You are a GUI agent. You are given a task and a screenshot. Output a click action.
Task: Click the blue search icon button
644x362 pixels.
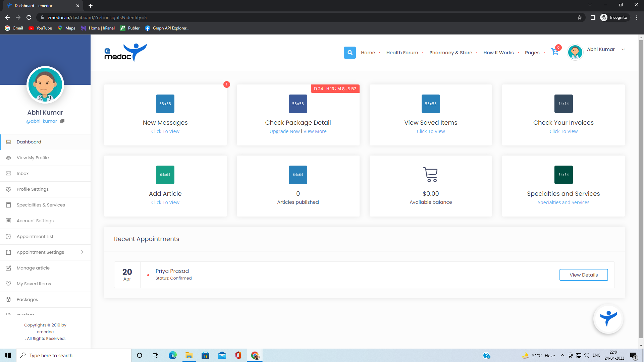point(350,53)
